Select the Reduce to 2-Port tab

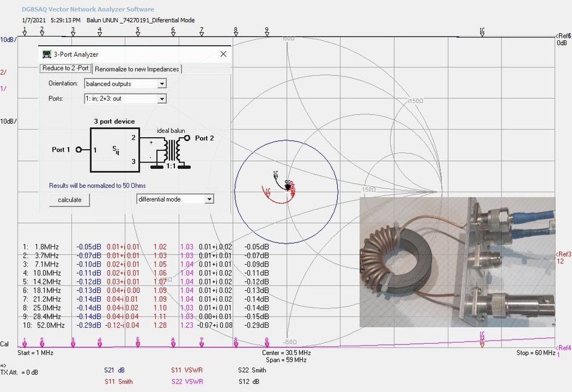(x=66, y=69)
